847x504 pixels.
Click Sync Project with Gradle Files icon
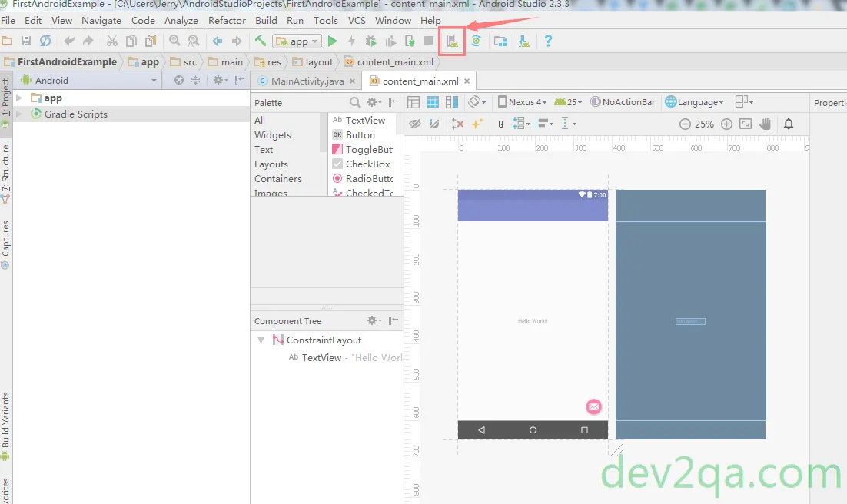(476, 41)
